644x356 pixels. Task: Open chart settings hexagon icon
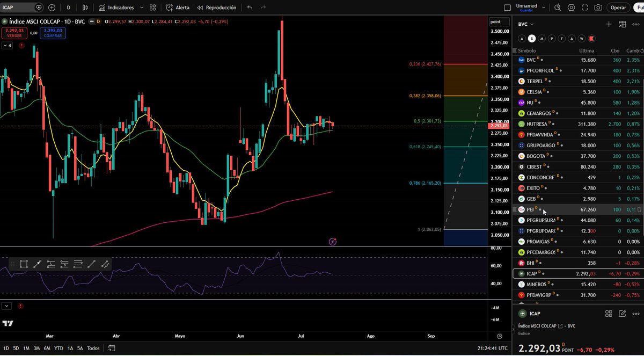pyautogui.click(x=571, y=8)
